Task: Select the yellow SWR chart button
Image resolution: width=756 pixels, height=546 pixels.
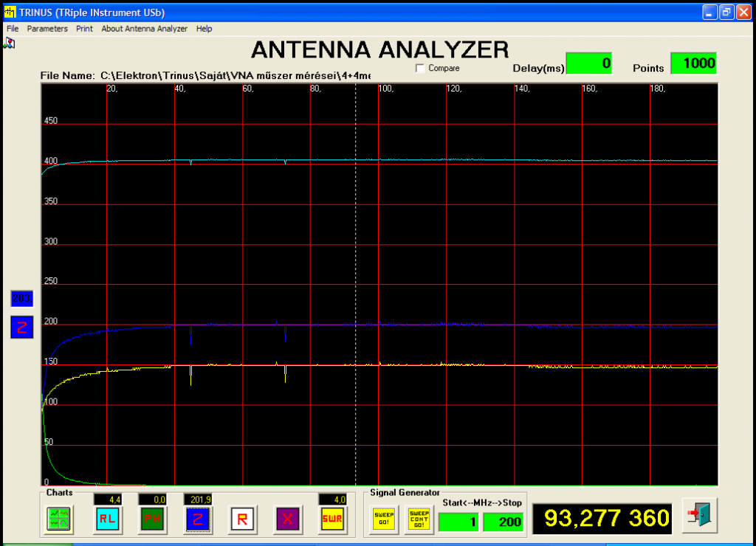Action: click(332, 519)
